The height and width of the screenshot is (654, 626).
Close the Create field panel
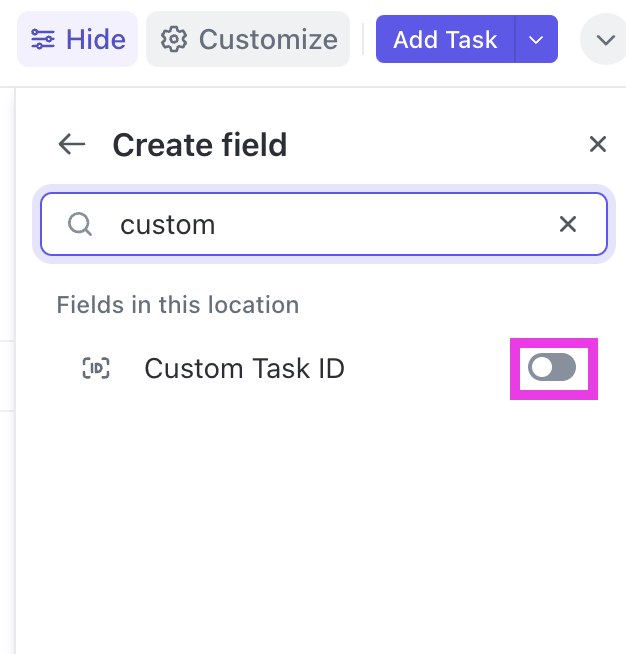point(598,145)
